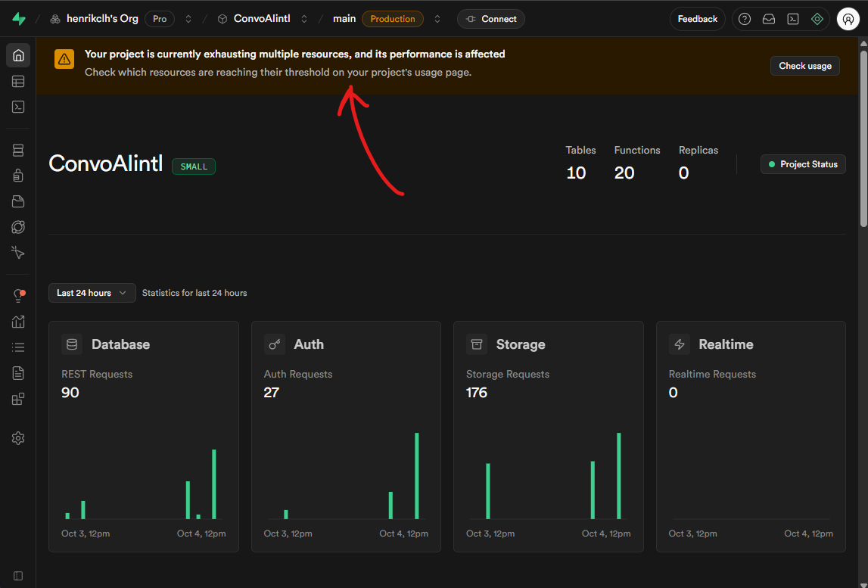Open the ConvoAIintl project switcher chevron
This screenshot has width=868, height=588.
click(x=304, y=19)
